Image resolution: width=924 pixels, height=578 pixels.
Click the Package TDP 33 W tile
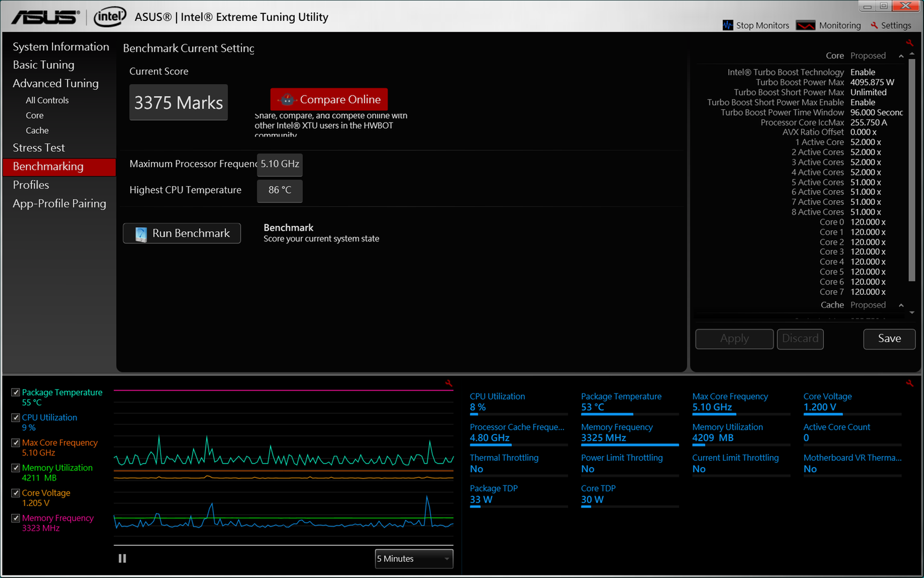pos(518,495)
